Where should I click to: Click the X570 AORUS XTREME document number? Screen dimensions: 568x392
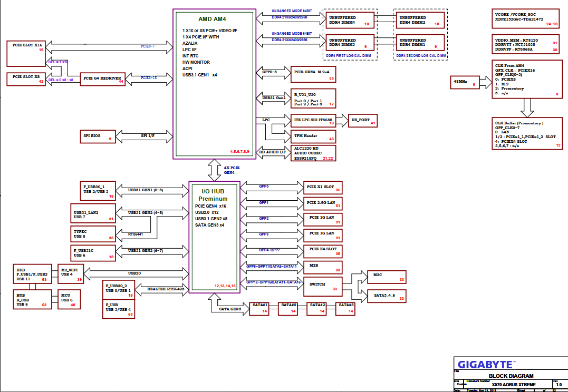point(514,385)
